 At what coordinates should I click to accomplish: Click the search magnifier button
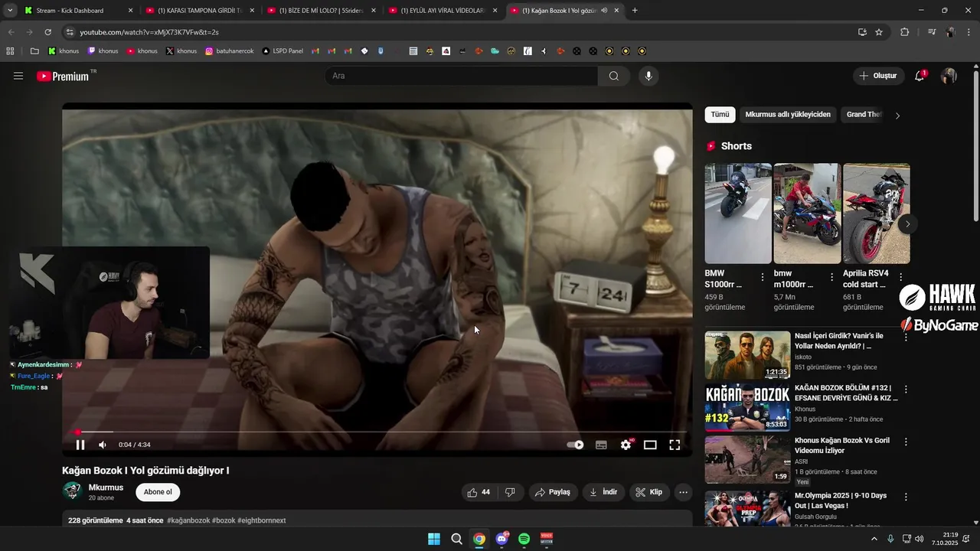coord(614,76)
